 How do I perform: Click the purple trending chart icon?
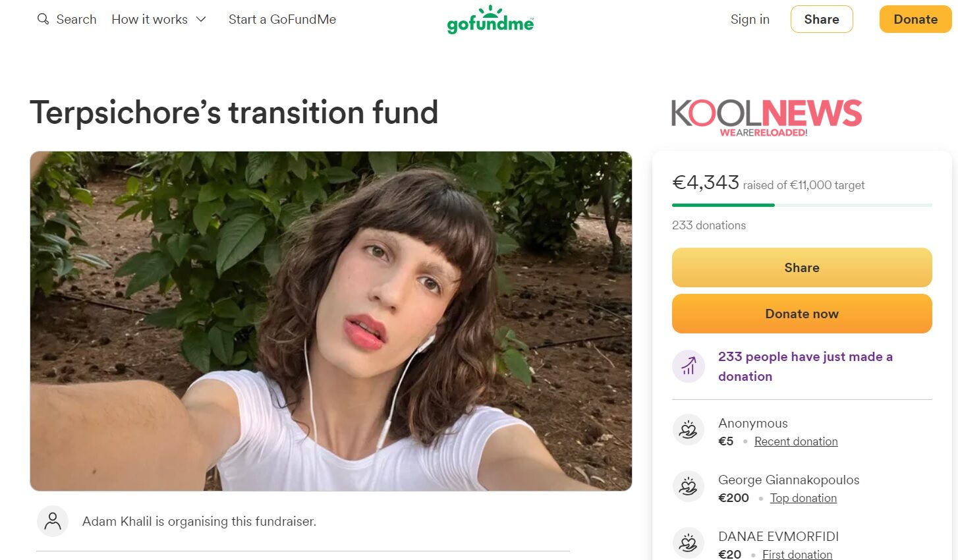point(689,366)
